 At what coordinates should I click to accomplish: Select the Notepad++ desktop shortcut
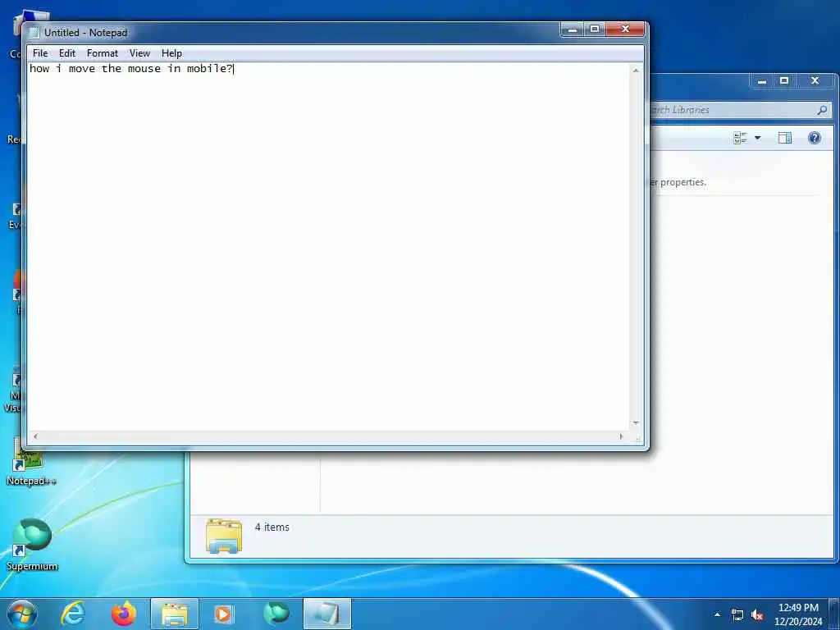click(31, 461)
